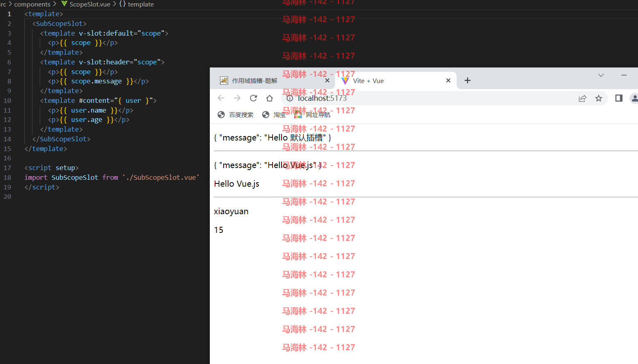Bookmark this page with the star

pyautogui.click(x=599, y=98)
